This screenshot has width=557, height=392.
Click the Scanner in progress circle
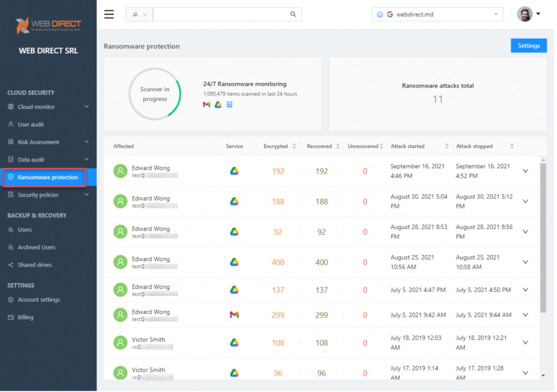pyautogui.click(x=154, y=94)
